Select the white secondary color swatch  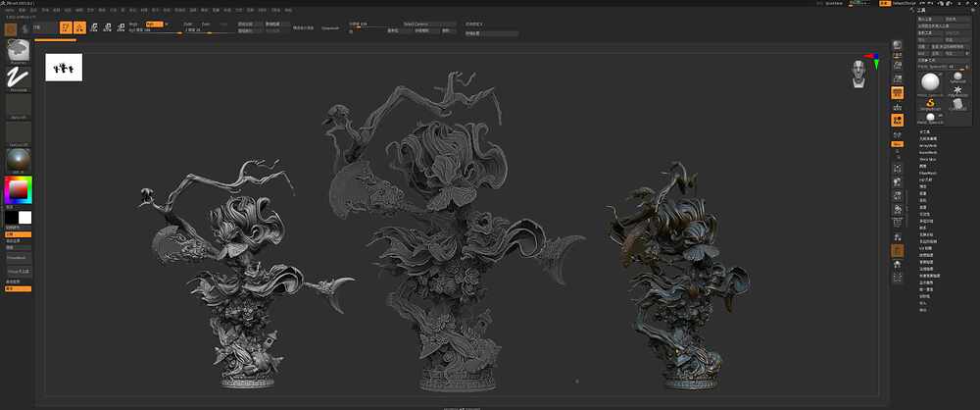click(25, 217)
